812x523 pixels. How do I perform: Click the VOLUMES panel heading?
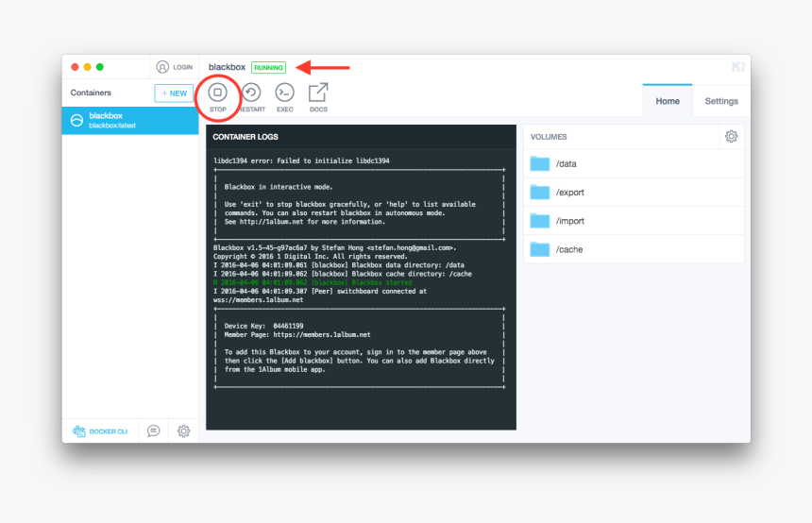coord(549,137)
